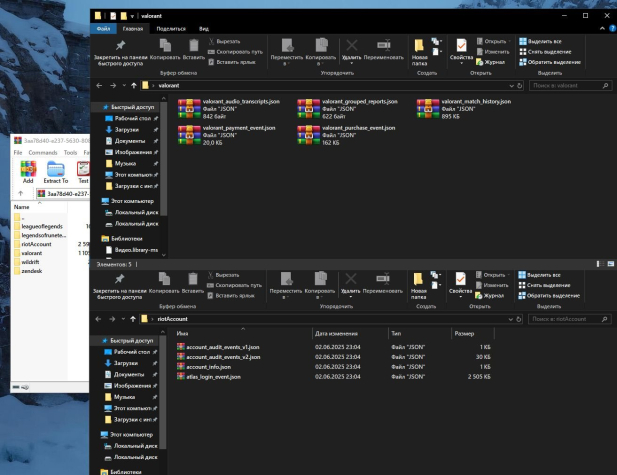This screenshot has width=617, height=475.
Task: Click Pin to Quick access in valorant window ribbon
Action: pyautogui.click(x=120, y=52)
